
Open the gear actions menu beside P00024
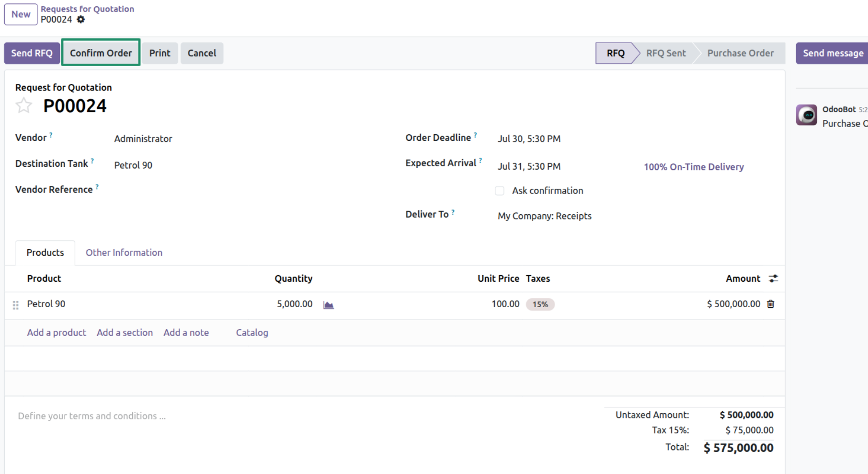click(x=81, y=20)
